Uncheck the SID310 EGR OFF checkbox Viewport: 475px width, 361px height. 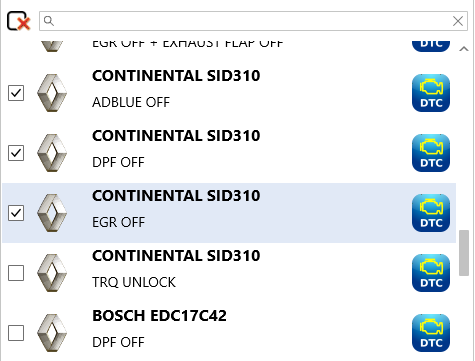[x=16, y=213]
